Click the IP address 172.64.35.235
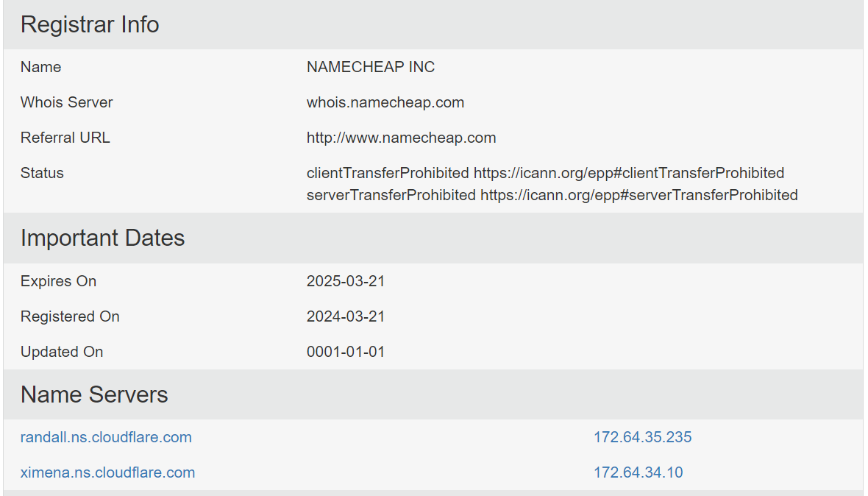The height and width of the screenshot is (496, 868). (642, 437)
